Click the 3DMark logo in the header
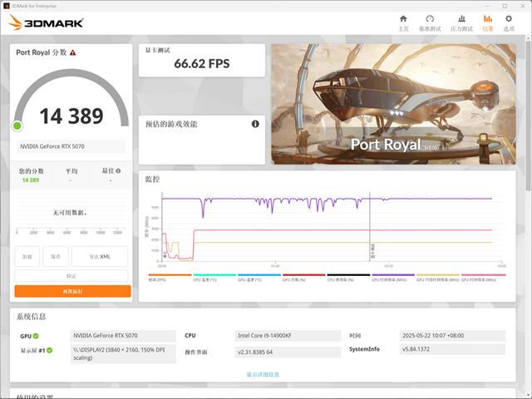 coord(46,22)
